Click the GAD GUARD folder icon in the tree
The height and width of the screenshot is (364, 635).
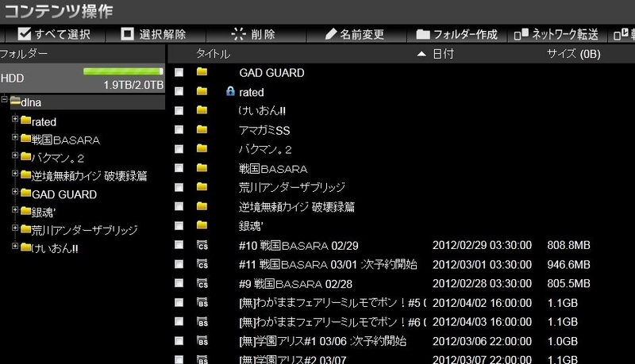click(x=26, y=193)
